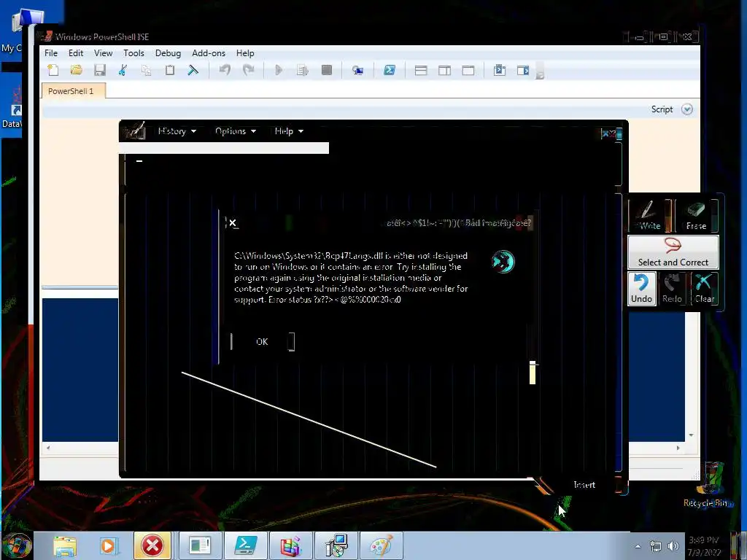This screenshot has width=747, height=560.
Task: Run the script with the play icon
Action: point(279,71)
